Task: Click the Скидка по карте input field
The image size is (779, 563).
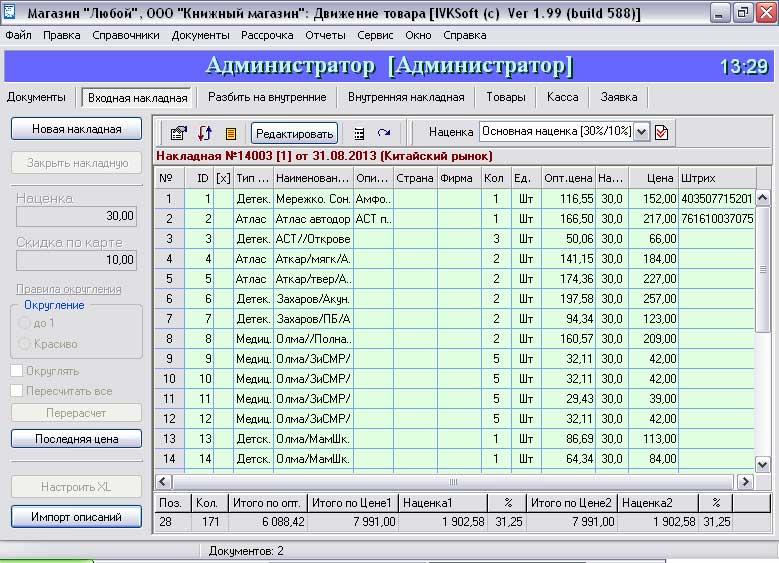Action: (76, 259)
